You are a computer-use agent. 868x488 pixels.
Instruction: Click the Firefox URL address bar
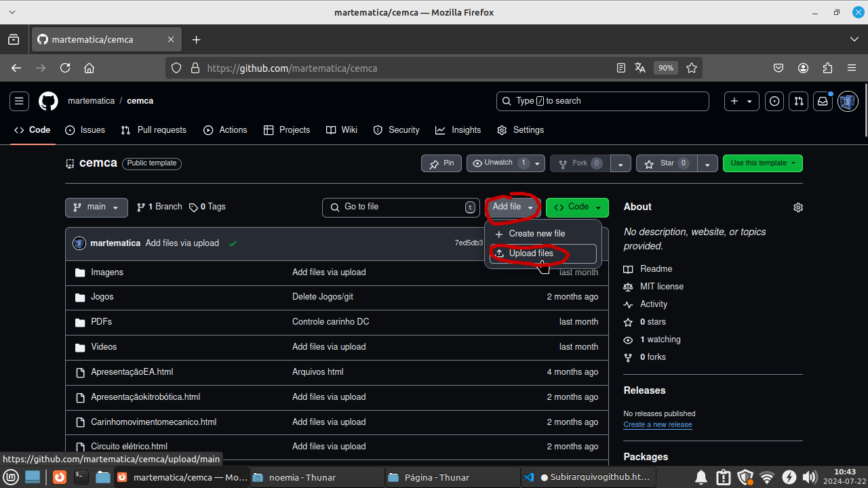[407, 68]
